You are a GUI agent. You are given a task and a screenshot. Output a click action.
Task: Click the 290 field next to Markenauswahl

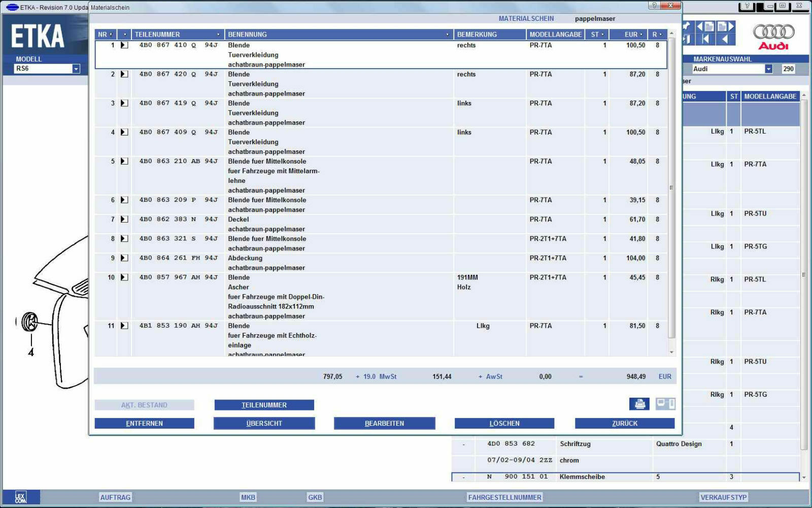pos(788,69)
